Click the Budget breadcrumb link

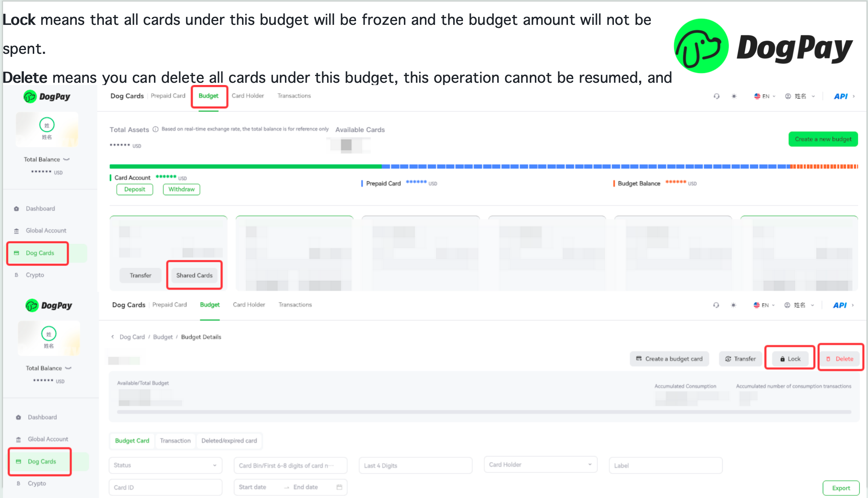(163, 337)
